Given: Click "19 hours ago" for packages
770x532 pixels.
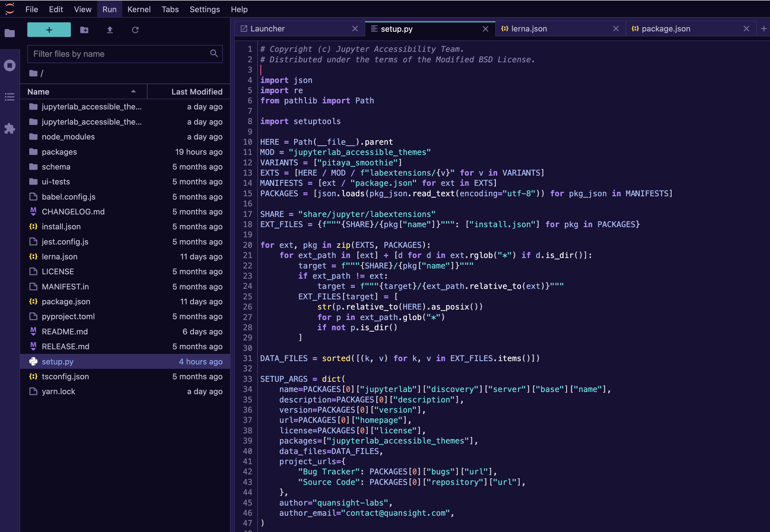Looking at the screenshot, I should [199, 152].
